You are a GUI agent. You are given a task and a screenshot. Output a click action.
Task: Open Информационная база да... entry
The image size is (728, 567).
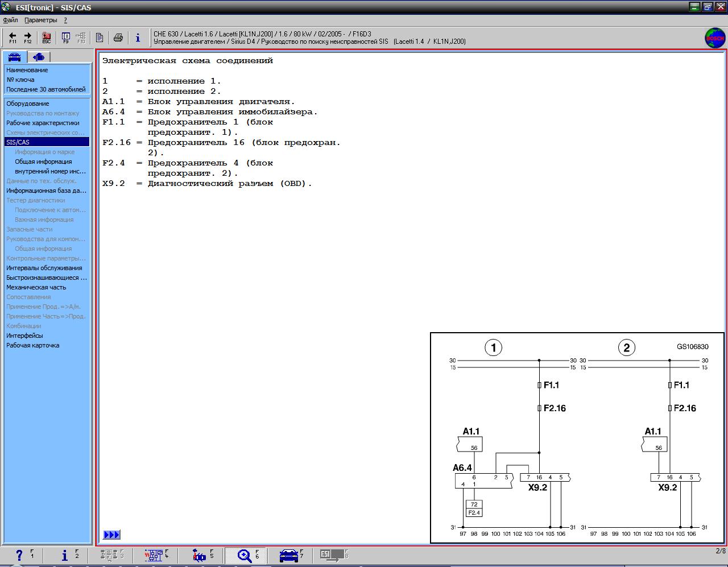point(47,191)
